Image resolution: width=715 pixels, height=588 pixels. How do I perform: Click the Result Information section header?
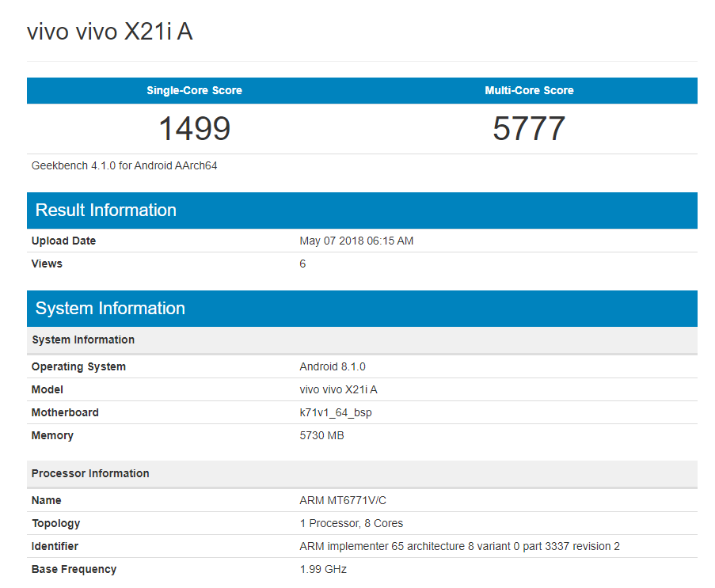click(x=105, y=211)
